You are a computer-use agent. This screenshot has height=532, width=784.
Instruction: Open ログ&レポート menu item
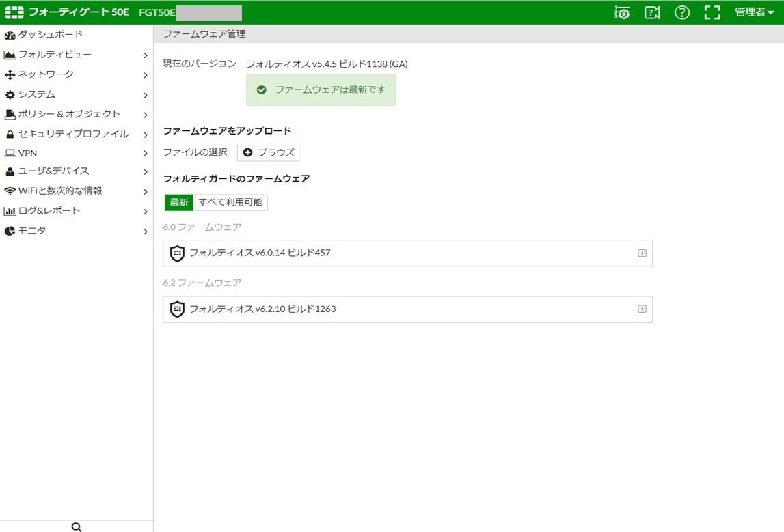[77, 211]
